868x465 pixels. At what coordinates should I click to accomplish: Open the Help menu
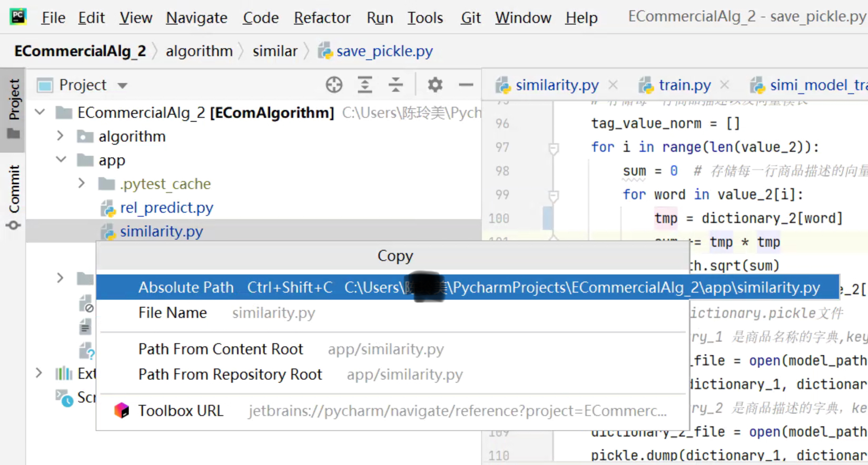point(581,17)
